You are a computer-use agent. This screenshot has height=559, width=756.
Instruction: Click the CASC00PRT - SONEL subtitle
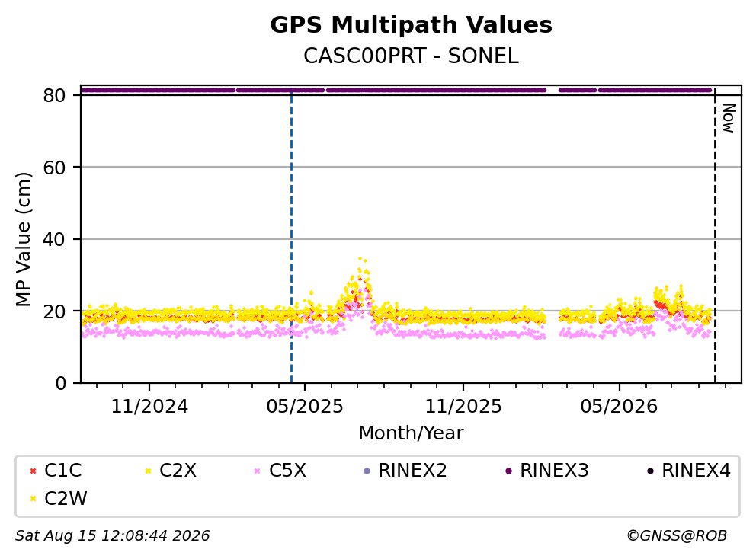[x=412, y=56]
